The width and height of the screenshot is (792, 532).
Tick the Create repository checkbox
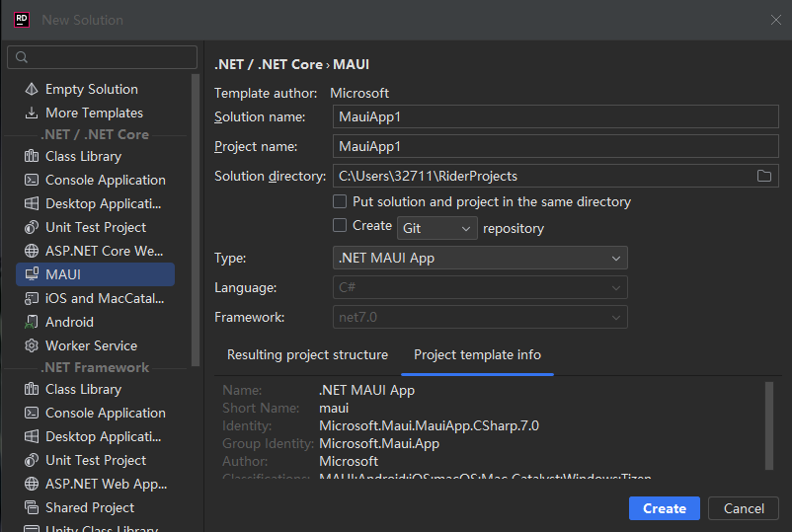(x=340, y=225)
